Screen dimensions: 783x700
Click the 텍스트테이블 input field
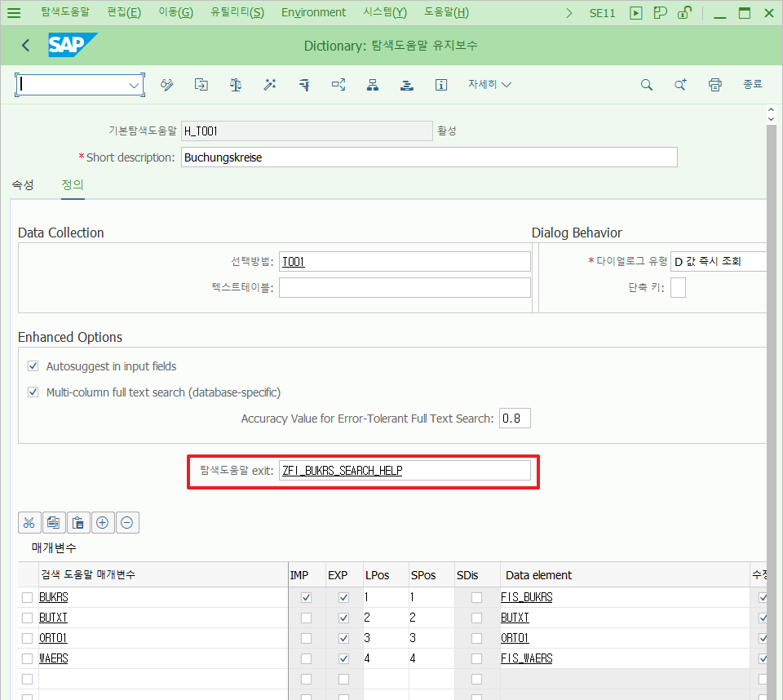tap(405, 288)
